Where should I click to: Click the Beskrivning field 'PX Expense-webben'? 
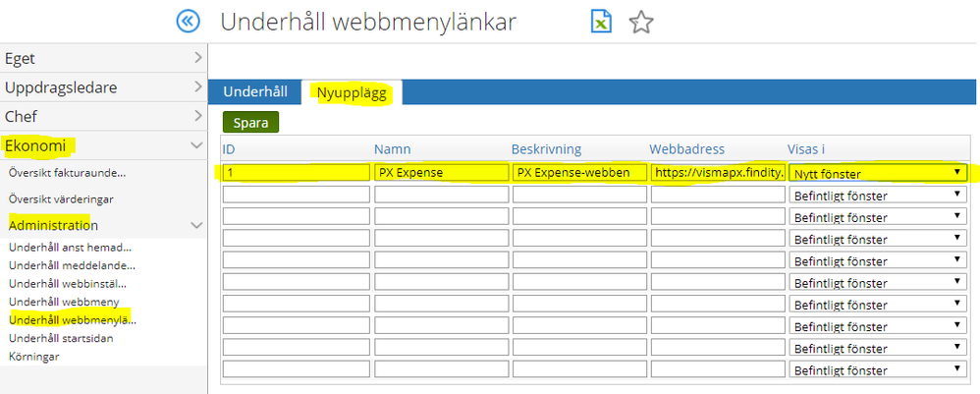click(578, 173)
